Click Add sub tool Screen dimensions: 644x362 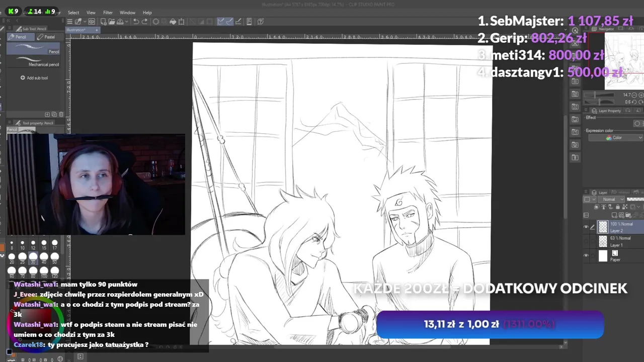coord(34,78)
